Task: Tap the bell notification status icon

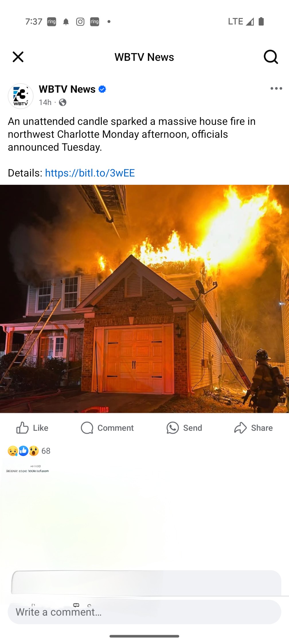Action: point(66,22)
